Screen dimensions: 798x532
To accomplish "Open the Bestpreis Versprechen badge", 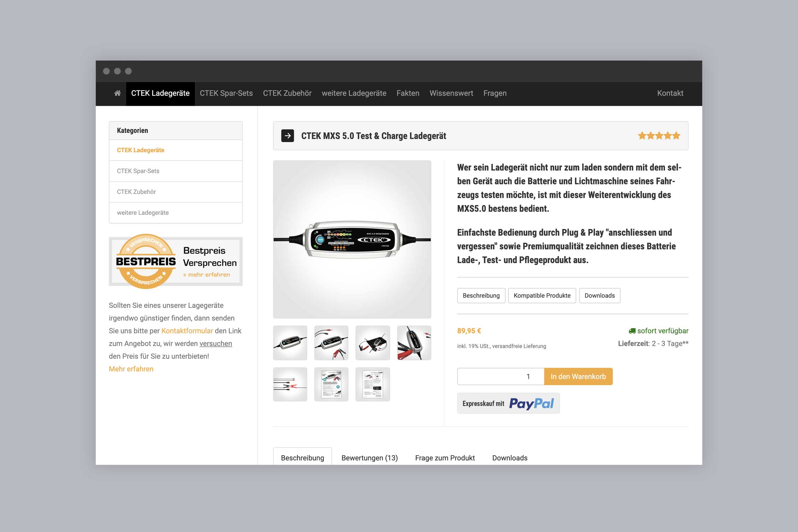I will pos(176,261).
